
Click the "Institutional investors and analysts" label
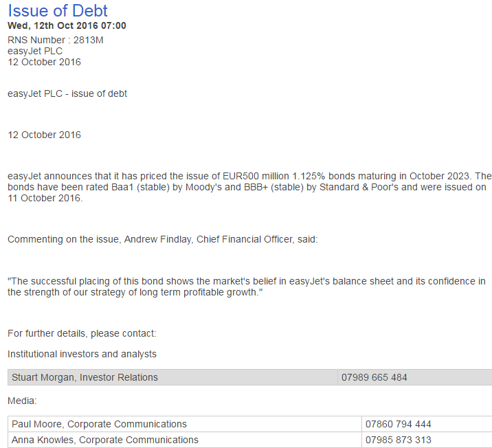pos(82,354)
